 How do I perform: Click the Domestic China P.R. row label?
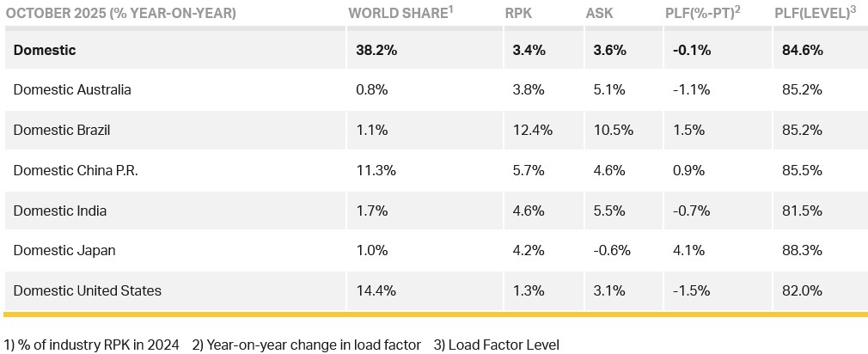(76, 170)
